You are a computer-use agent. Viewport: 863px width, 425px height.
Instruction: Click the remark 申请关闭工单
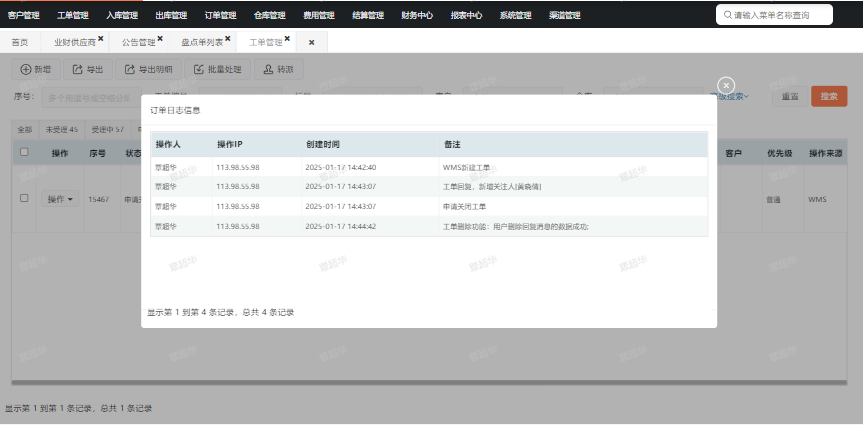pos(464,206)
